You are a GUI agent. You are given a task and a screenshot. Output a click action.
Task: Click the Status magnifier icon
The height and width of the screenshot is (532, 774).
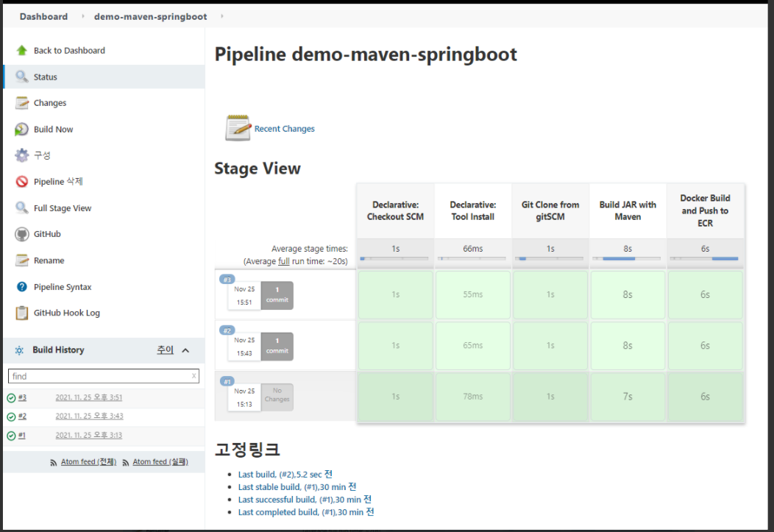click(x=22, y=77)
